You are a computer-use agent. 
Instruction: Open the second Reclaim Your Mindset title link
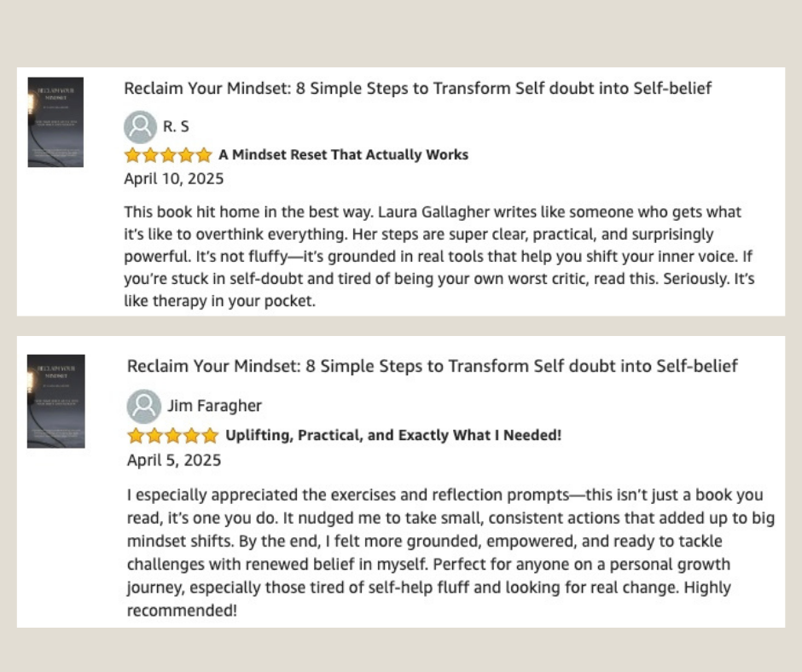pos(433,366)
